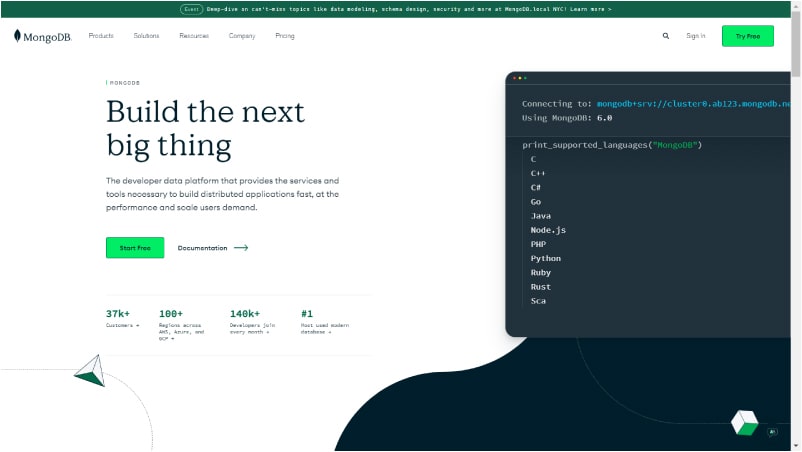Click the Try Free button
The width and height of the screenshot is (802, 452).
pyautogui.click(x=748, y=36)
